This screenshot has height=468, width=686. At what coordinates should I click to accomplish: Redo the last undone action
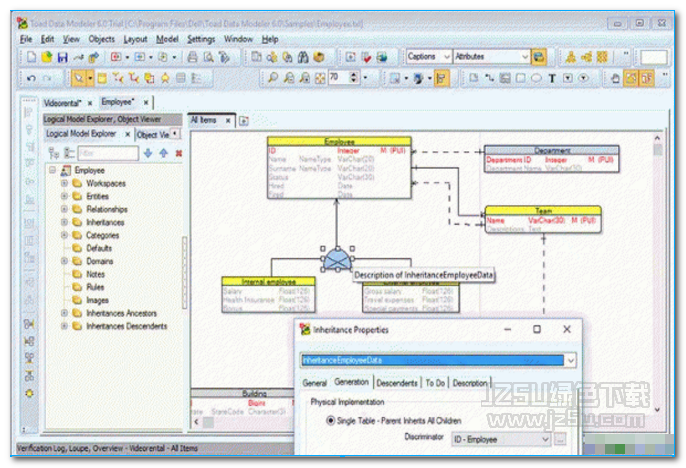tap(46, 78)
